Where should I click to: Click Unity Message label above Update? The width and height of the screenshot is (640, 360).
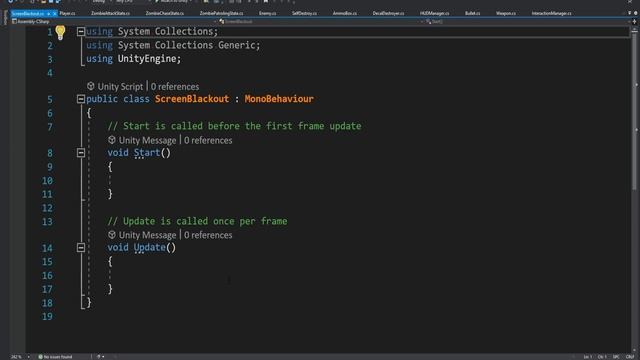click(x=147, y=235)
